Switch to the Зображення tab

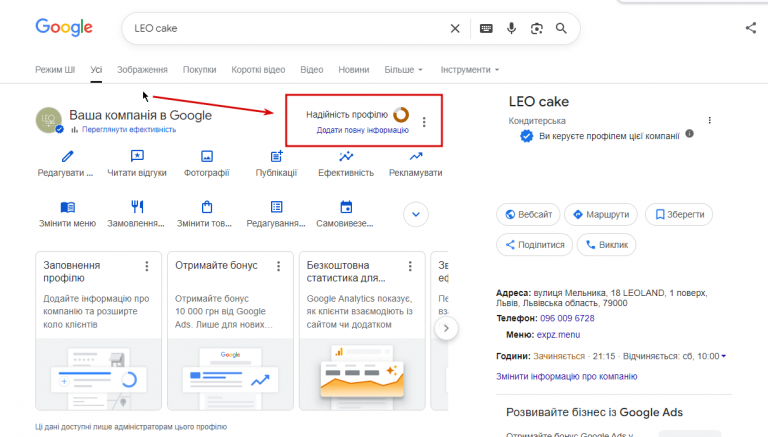[142, 70]
